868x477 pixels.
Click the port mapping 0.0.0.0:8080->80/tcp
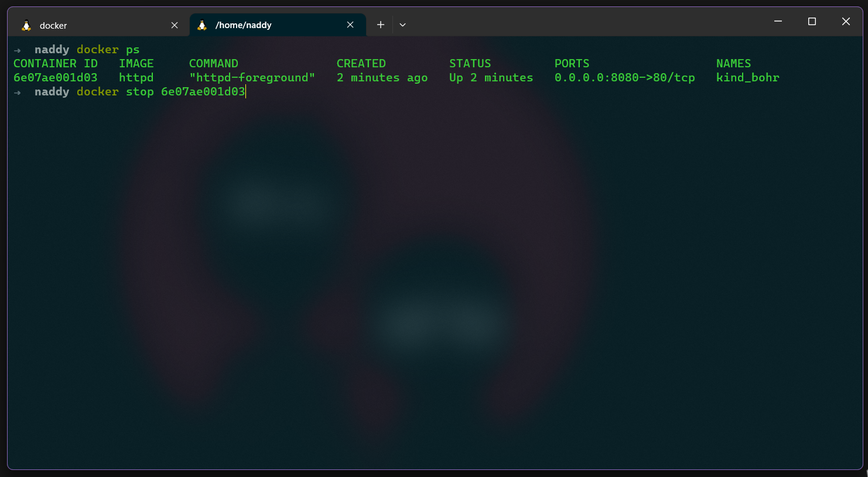tap(624, 77)
